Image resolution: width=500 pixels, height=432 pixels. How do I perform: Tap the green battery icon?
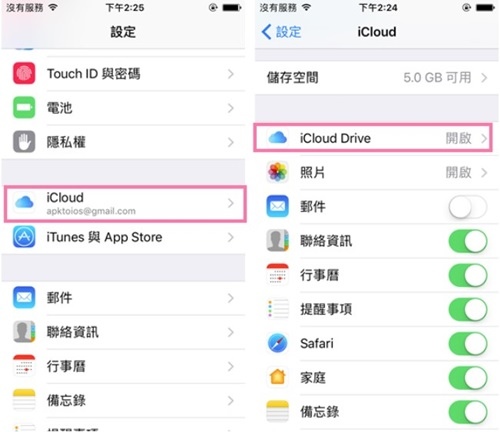[24, 108]
